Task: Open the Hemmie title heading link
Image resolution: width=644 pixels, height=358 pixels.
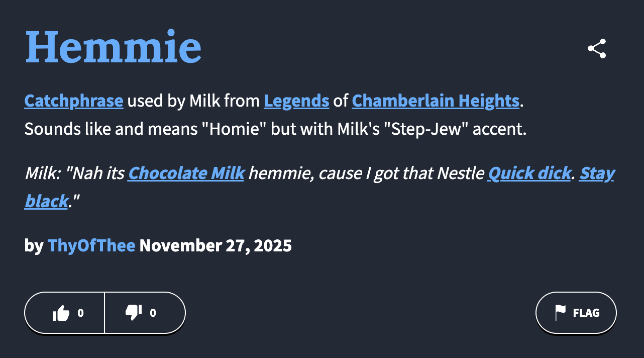Action: pos(113,47)
